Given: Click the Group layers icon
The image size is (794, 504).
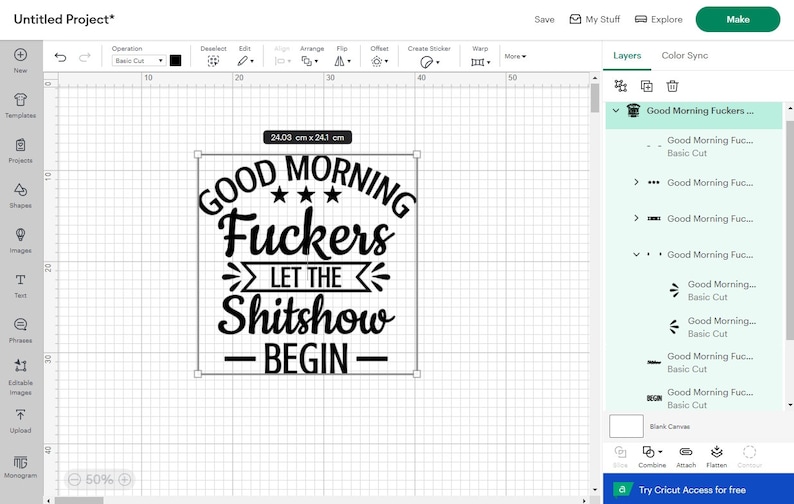Looking at the screenshot, I should [620, 86].
